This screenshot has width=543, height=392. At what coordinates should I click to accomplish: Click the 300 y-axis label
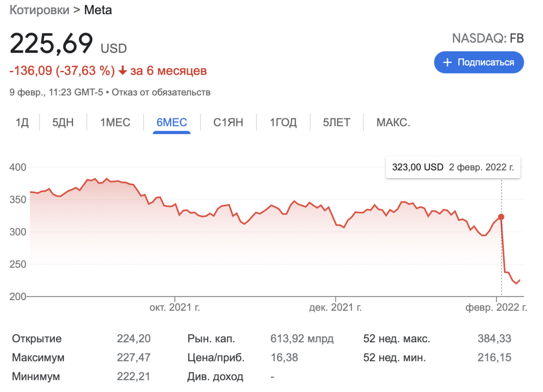coord(18,232)
